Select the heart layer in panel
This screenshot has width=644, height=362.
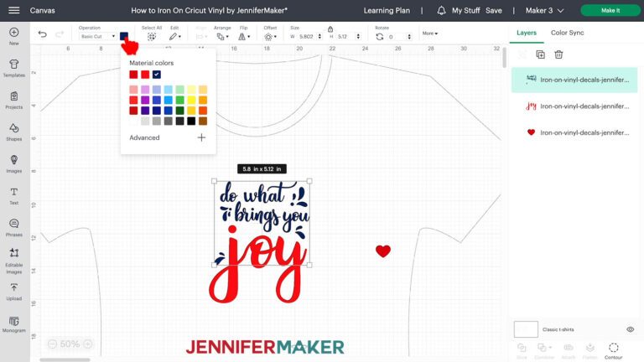click(574, 132)
